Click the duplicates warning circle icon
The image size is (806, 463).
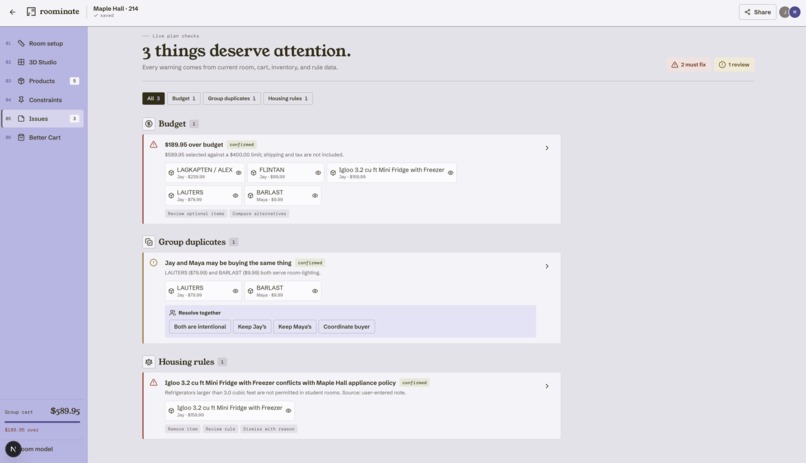click(x=153, y=263)
